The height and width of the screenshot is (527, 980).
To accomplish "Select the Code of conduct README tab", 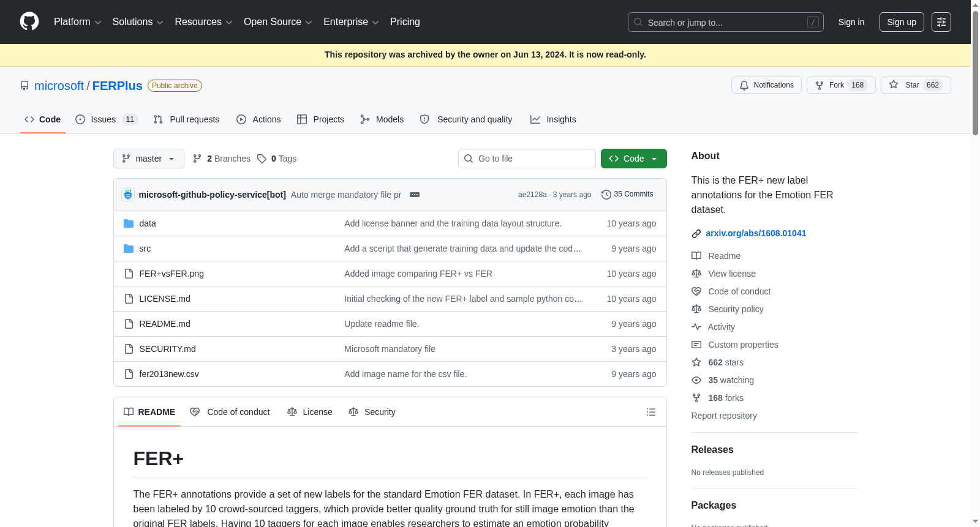I will (x=230, y=412).
